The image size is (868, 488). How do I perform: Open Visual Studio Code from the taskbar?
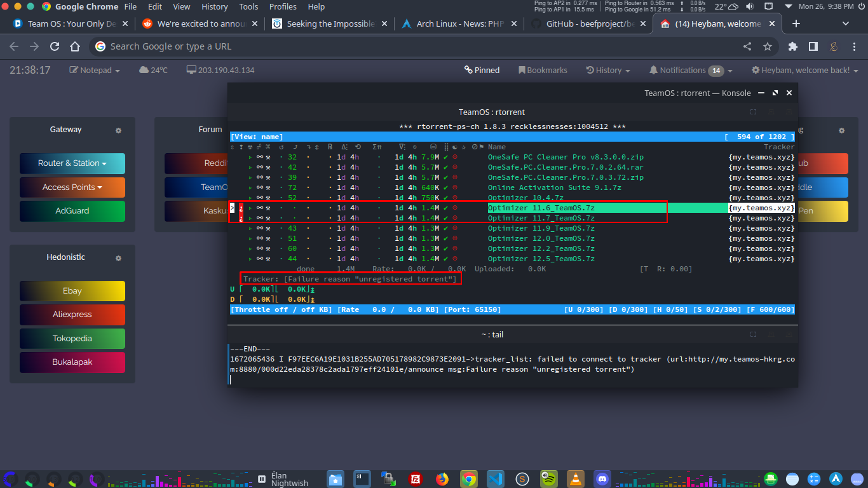(x=496, y=479)
